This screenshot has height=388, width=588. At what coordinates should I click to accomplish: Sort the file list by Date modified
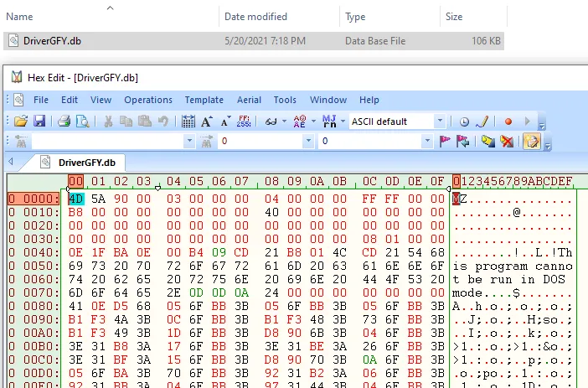click(255, 17)
